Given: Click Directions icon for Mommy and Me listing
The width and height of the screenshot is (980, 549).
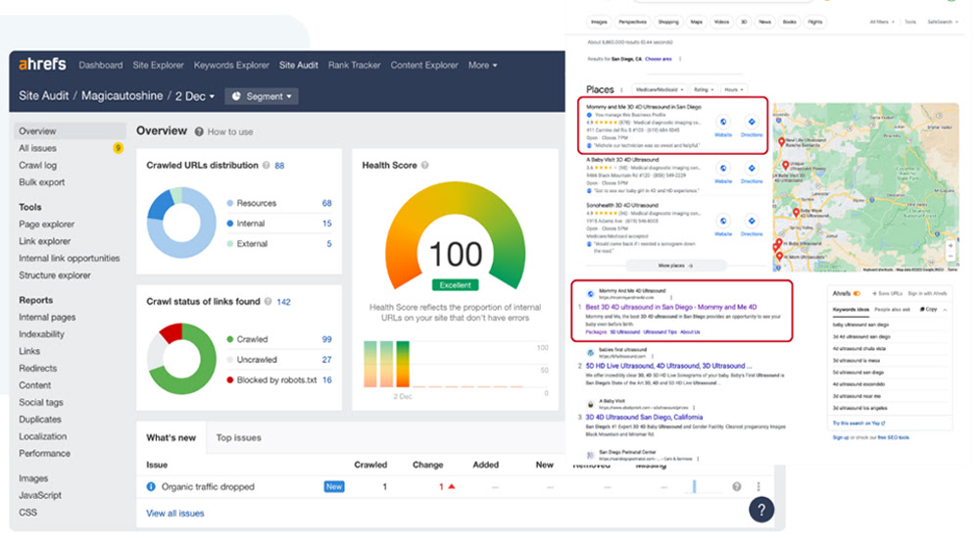Looking at the screenshot, I should (x=752, y=122).
